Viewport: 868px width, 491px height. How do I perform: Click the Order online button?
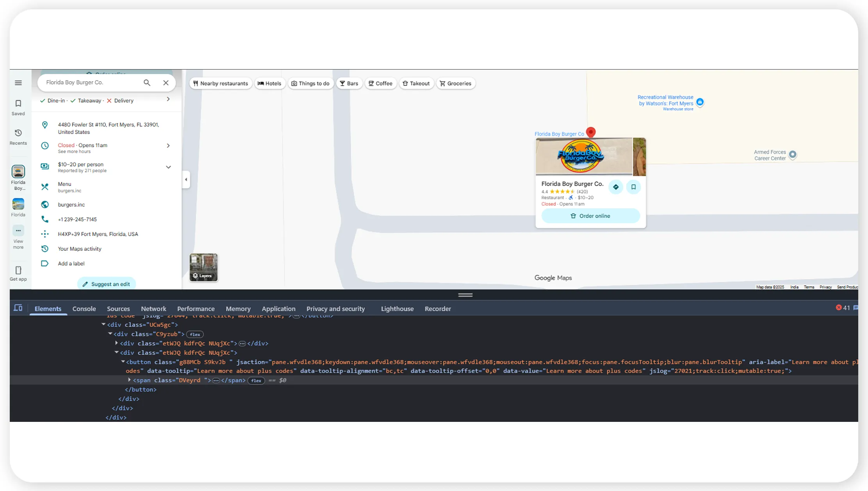590,216
